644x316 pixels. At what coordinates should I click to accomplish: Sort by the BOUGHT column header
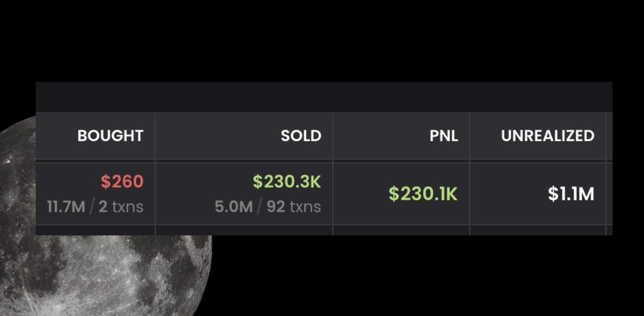click(x=111, y=136)
